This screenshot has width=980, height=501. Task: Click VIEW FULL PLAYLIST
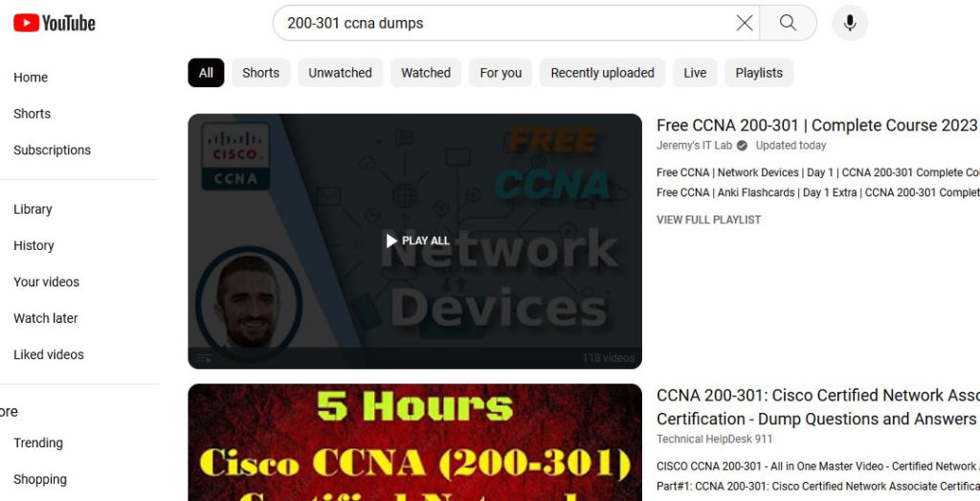tap(709, 219)
